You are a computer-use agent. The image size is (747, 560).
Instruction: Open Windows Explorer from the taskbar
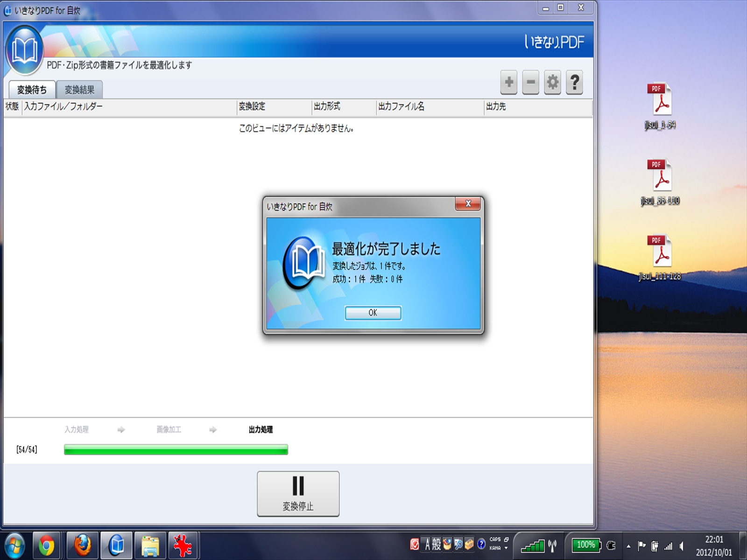(150, 545)
